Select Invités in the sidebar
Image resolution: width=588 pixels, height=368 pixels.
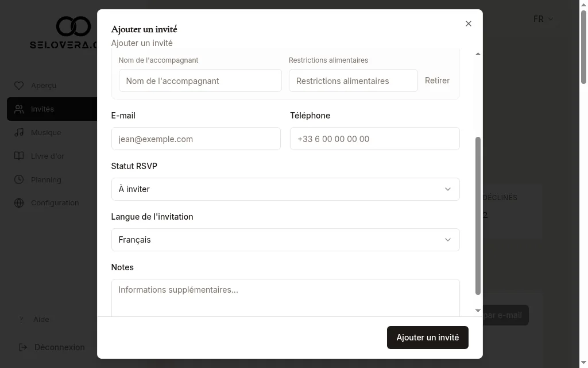tap(52, 109)
